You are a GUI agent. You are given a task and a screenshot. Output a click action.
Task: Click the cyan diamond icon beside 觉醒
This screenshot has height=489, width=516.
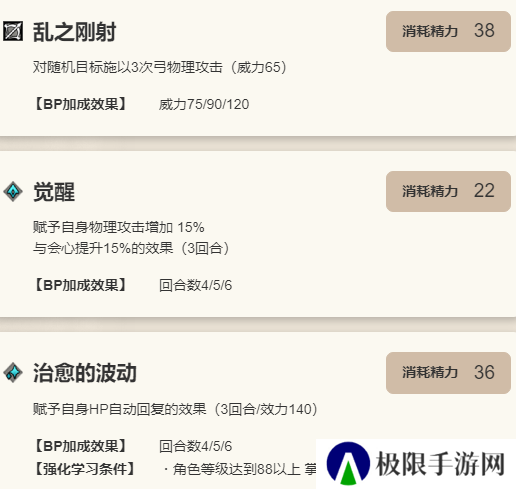[13, 192]
